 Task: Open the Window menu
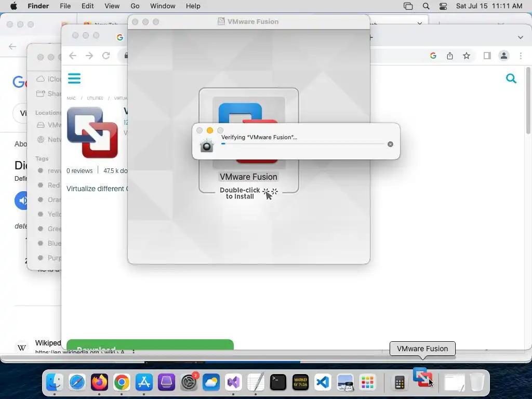tap(163, 6)
